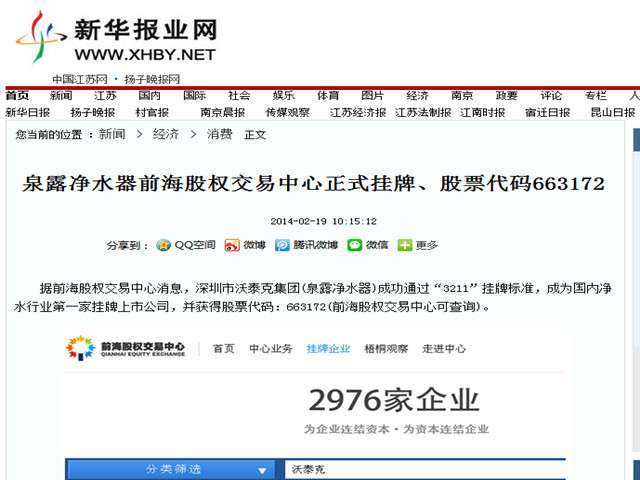Go to 南京晨报 link
Viewport: 640px width, 480px height.
click(223, 112)
